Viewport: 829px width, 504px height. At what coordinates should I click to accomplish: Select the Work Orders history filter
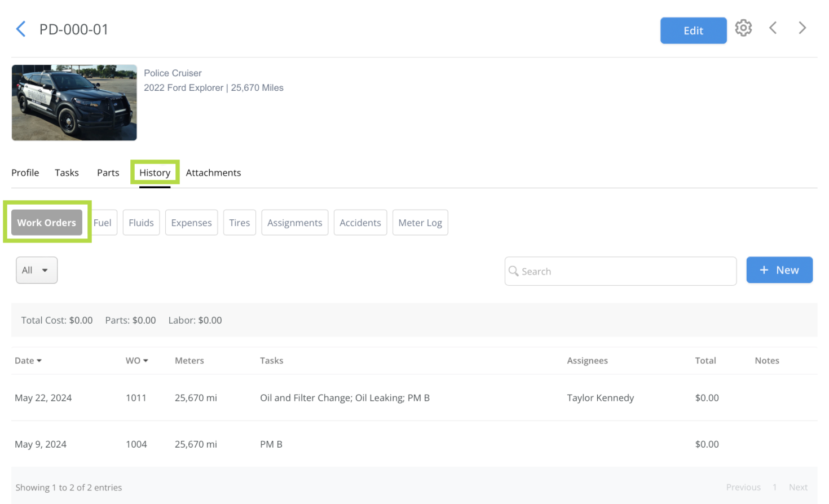coord(47,223)
